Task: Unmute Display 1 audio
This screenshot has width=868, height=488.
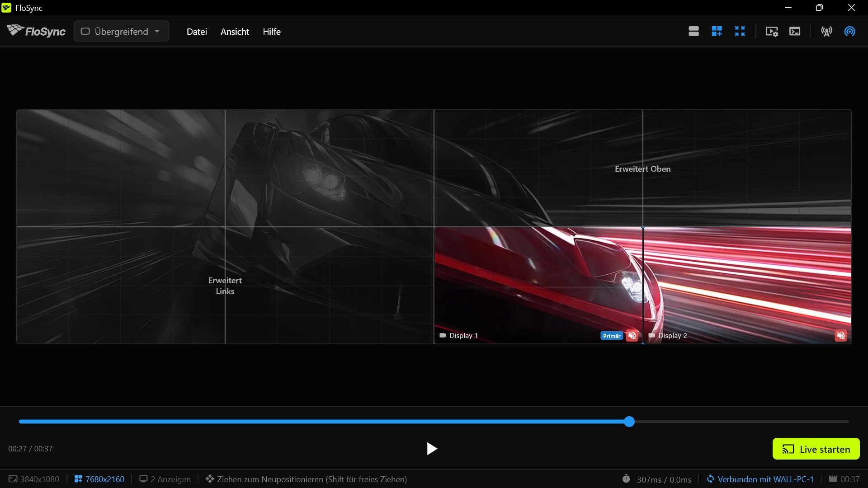Action: click(632, 335)
